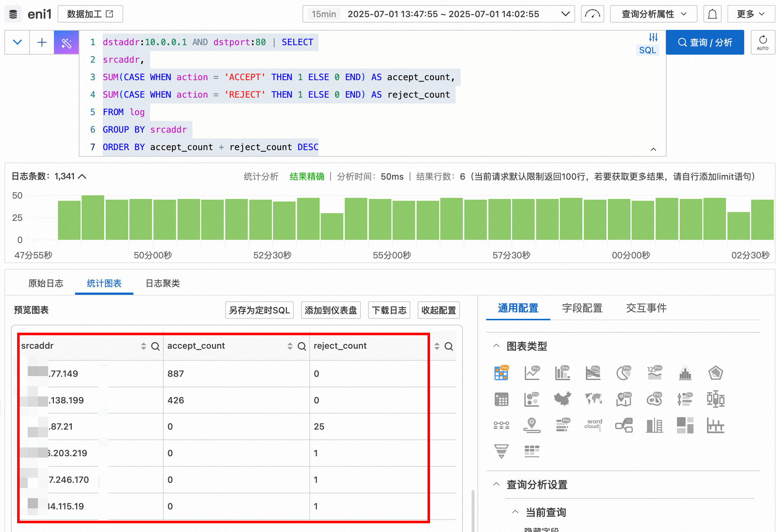Viewport: 777px width, 532px height.
Task: Select the timeline dots chart icon
Action: point(501,425)
